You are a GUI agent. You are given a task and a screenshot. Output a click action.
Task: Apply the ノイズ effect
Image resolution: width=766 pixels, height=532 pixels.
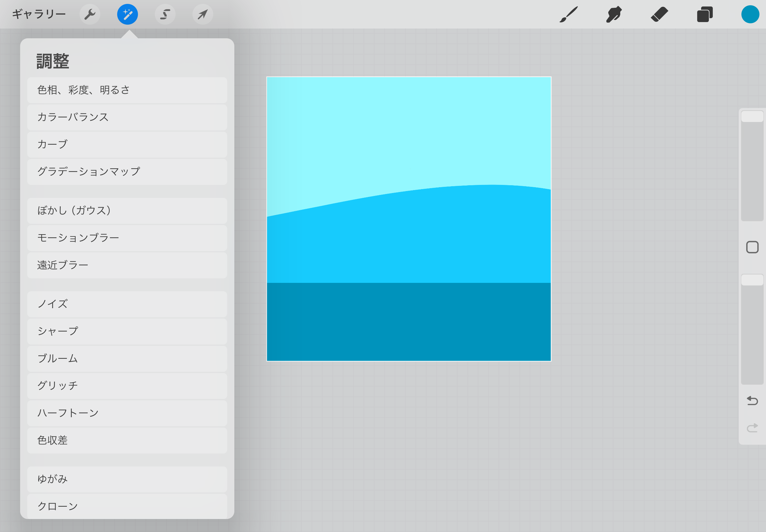(x=127, y=304)
